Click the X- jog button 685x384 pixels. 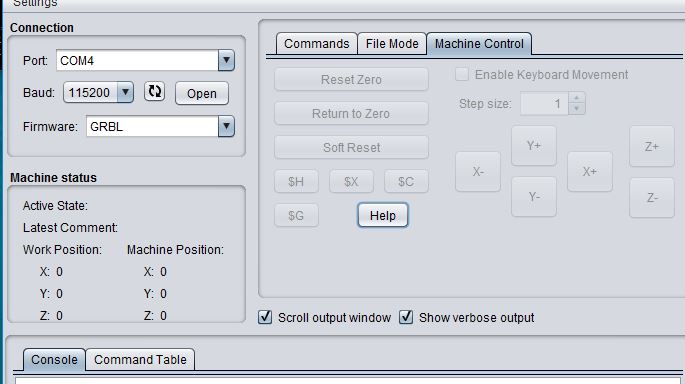tap(478, 172)
